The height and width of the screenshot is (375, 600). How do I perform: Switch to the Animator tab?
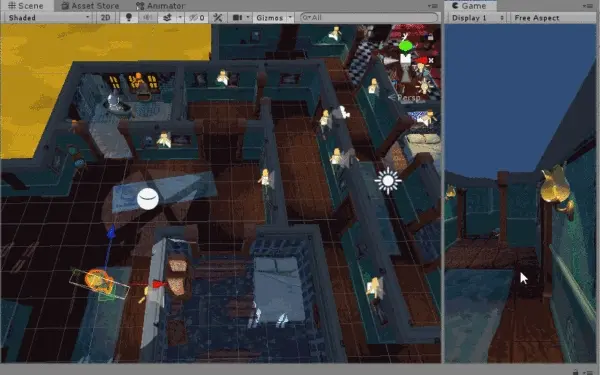(x=161, y=6)
